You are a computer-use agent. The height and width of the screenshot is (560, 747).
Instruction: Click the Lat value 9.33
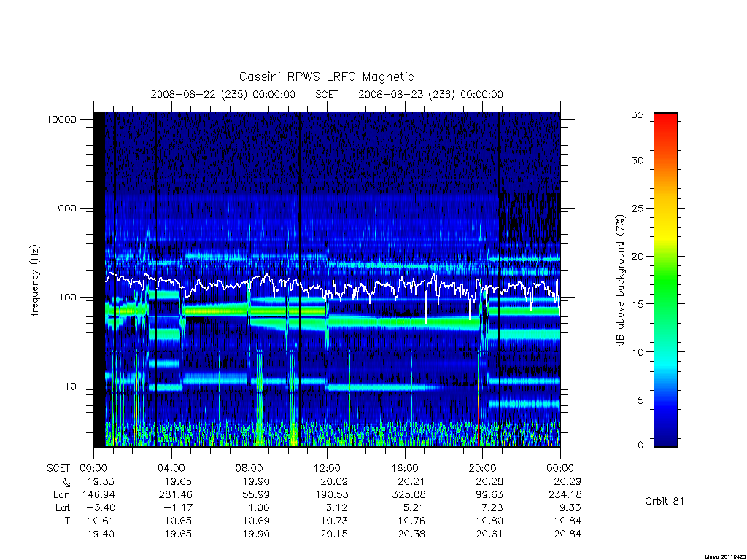click(x=570, y=508)
